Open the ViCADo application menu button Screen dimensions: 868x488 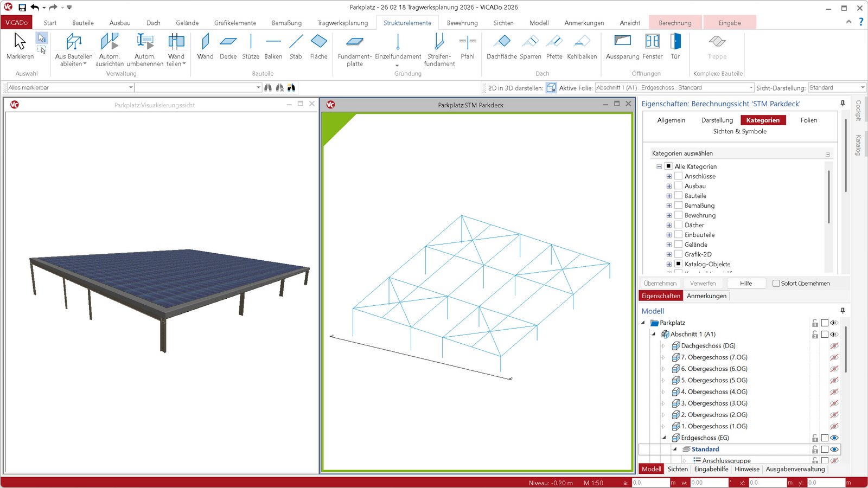coord(16,22)
